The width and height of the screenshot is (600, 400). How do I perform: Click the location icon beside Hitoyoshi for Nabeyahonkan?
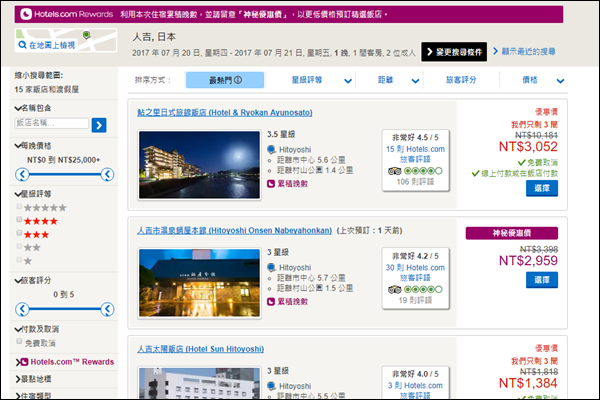tap(271, 267)
